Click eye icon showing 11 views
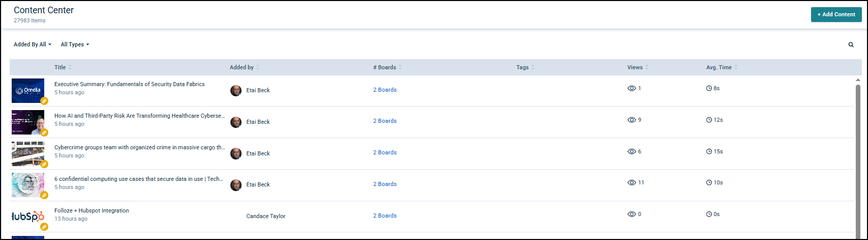The image size is (868, 240). point(632,183)
